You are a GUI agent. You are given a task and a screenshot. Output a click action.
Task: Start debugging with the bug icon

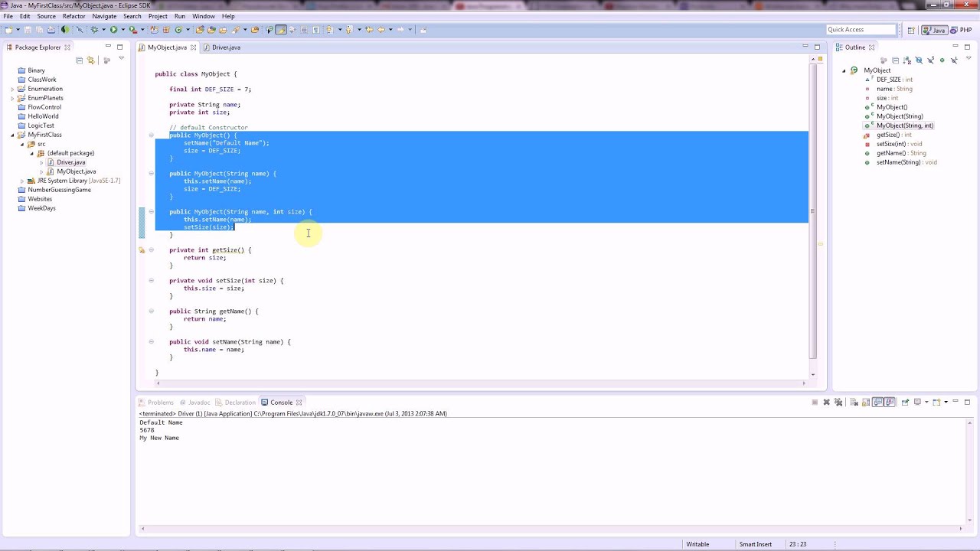click(x=94, y=30)
